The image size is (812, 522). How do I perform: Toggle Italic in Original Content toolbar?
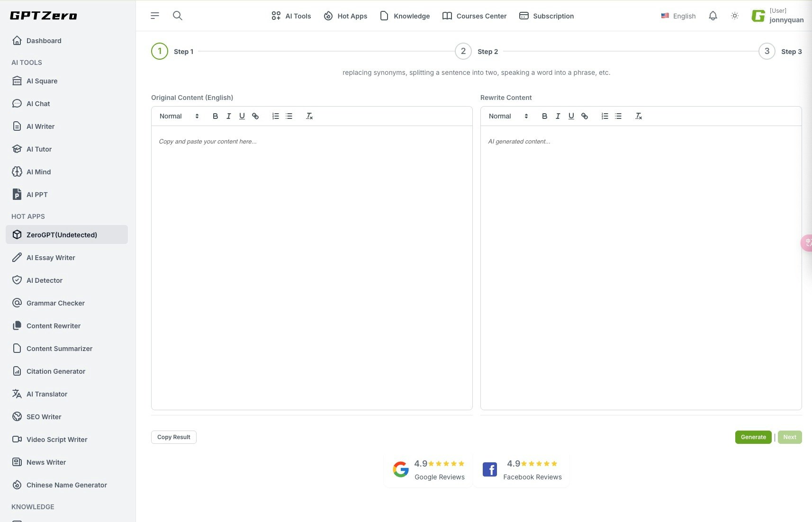pos(228,116)
